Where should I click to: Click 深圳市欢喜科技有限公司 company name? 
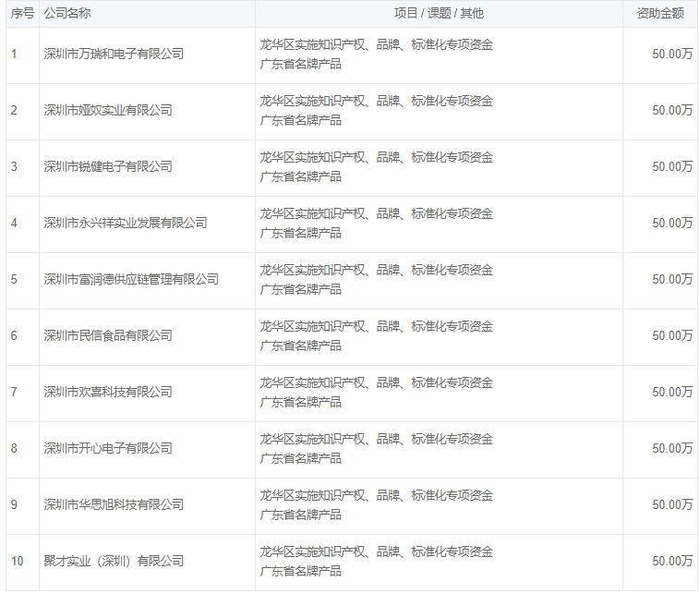pos(108,393)
